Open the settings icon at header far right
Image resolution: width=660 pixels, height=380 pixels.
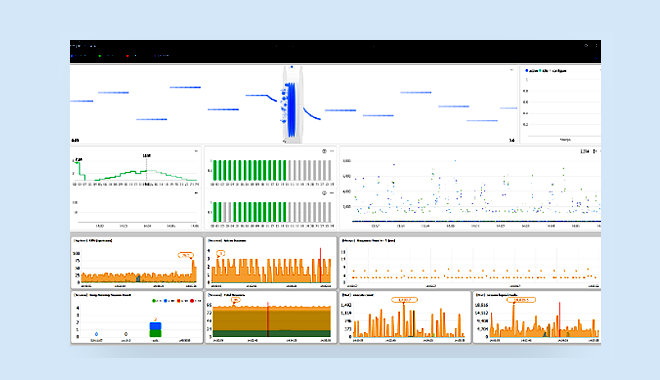point(586,45)
